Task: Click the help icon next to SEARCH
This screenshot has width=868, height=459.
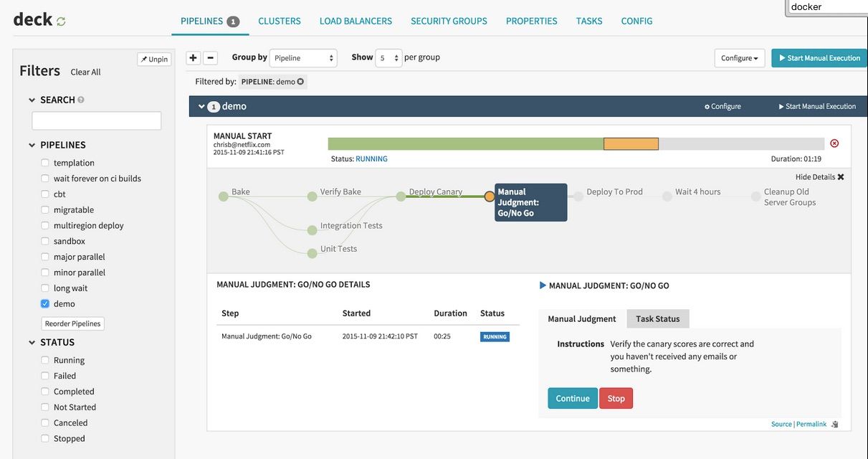Action: click(81, 100)
